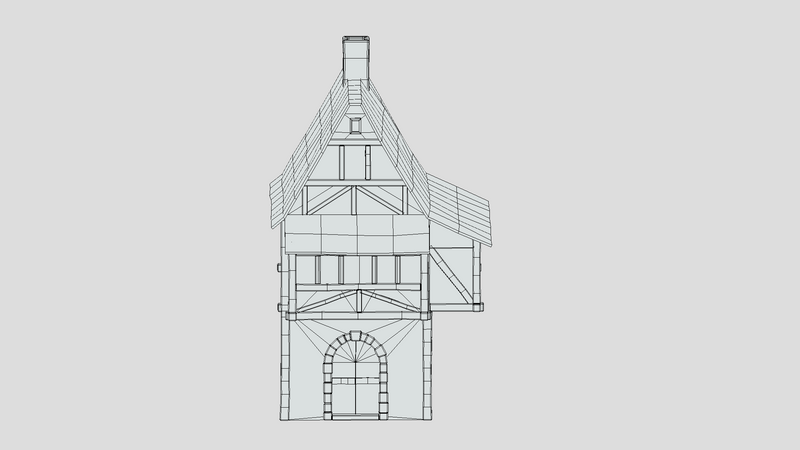This screenshot has height=450, width=800.
Task: Click the rightmost vertical slat on the upper floor
Action: tap(397, 269)
